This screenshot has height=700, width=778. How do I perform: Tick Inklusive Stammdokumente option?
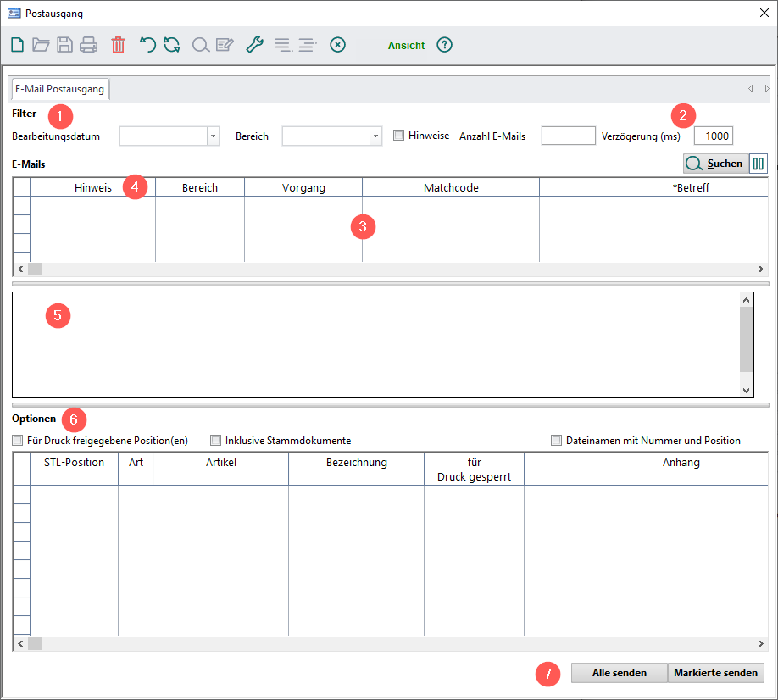pos(215,441)
